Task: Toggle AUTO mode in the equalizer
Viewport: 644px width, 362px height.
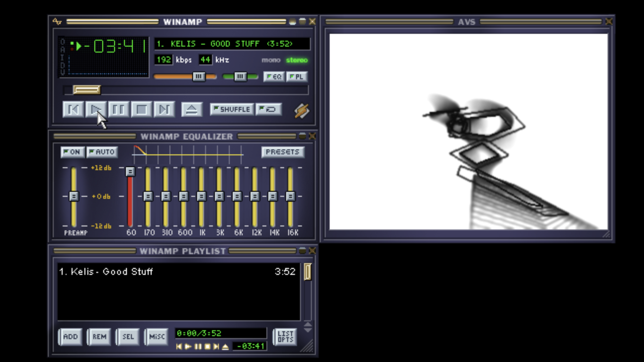Action: [x=102, y=152]
